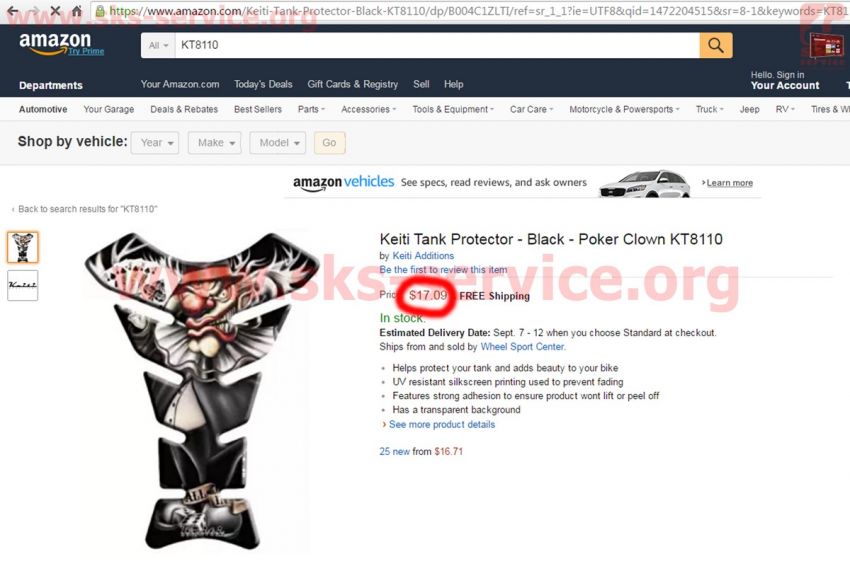Open the Tools & Equipment menu

tap(453, 109)
